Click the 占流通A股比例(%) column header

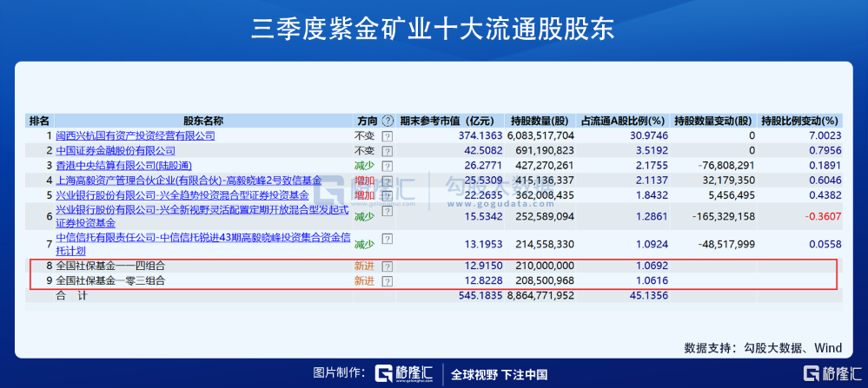(623, 121)
